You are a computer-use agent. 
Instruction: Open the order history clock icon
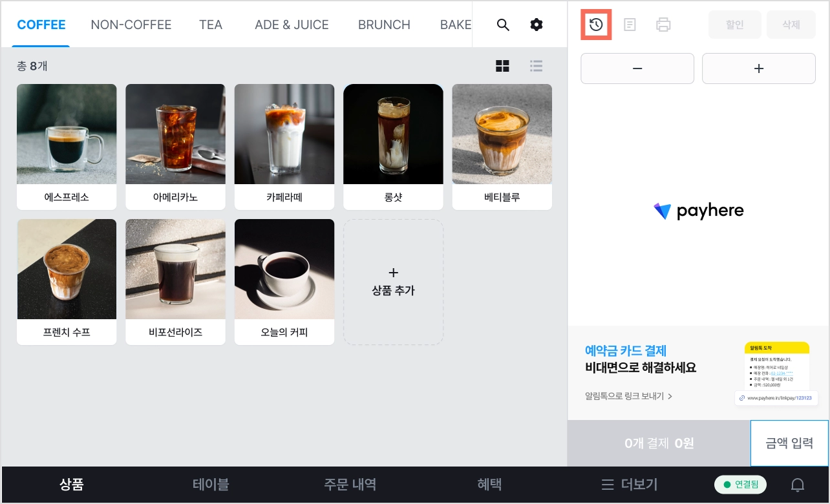click(x=596, y=25)
